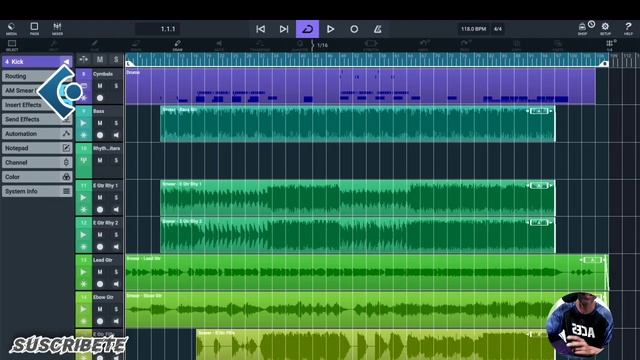
Task: Mute the Bass track
Action: point(100,123)
